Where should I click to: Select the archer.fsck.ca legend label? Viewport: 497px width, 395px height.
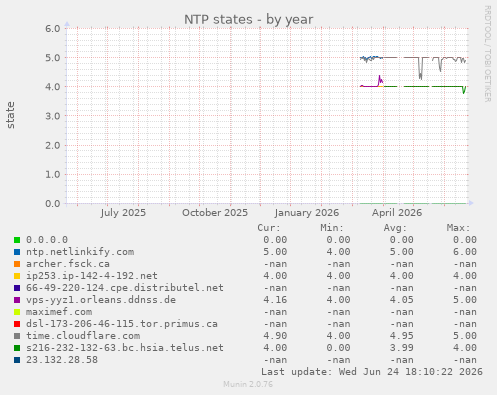tap(68, 264)
